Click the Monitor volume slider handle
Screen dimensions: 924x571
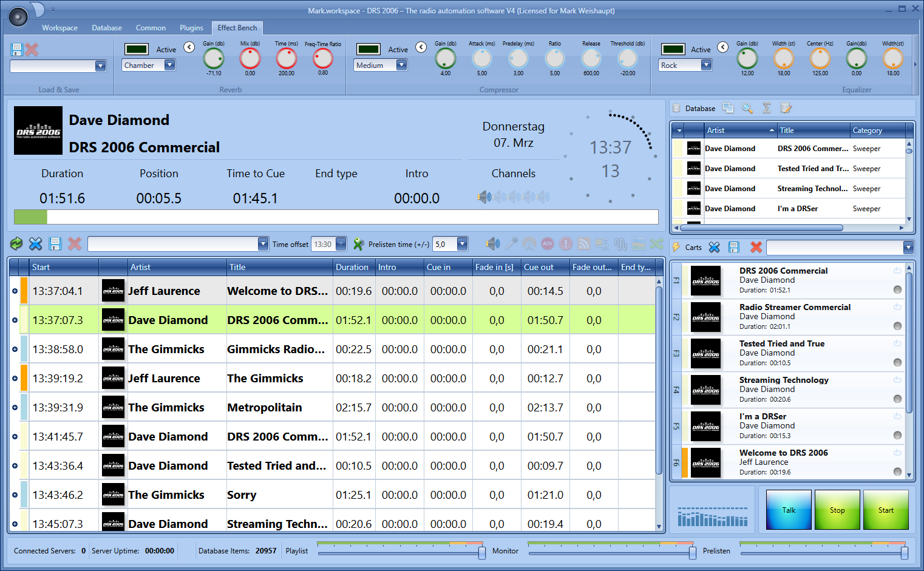pyautogui.click(x=693, y=553)
